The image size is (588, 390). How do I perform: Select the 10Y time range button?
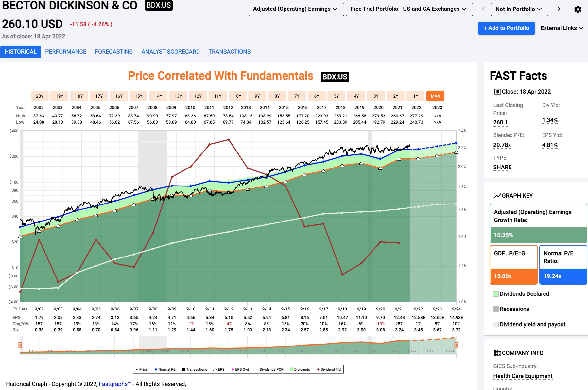point(237,96)
